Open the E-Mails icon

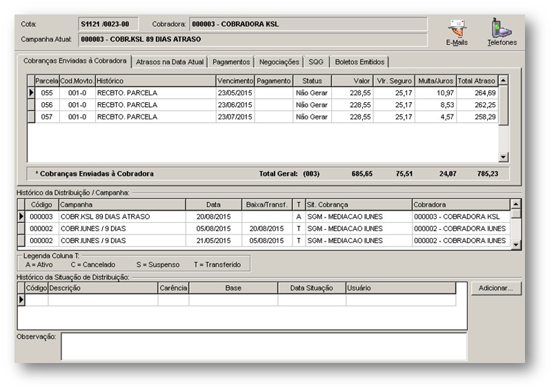[457, 33]
